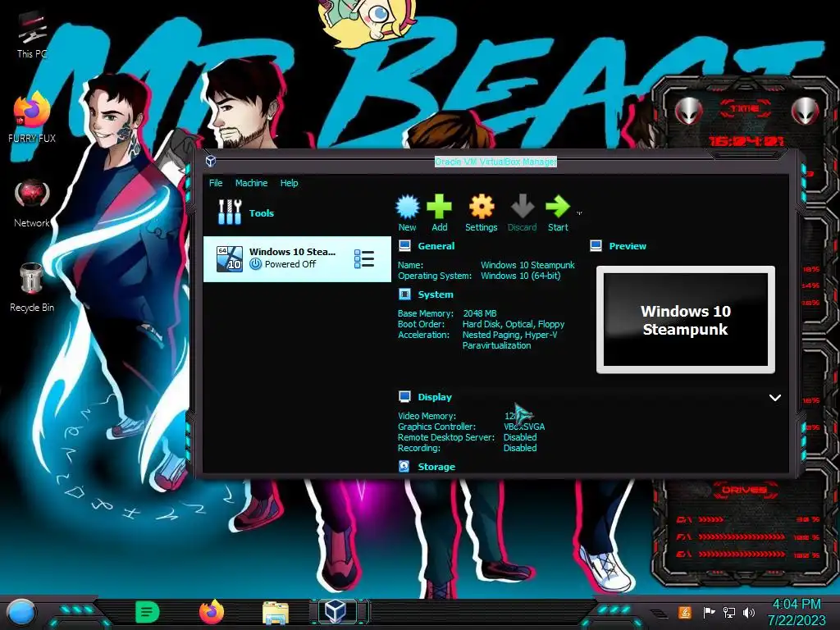Image resolution: width=840 pixels, height=630 pixels.
Task: Collapse the Display section chevron
Action: 774,398
